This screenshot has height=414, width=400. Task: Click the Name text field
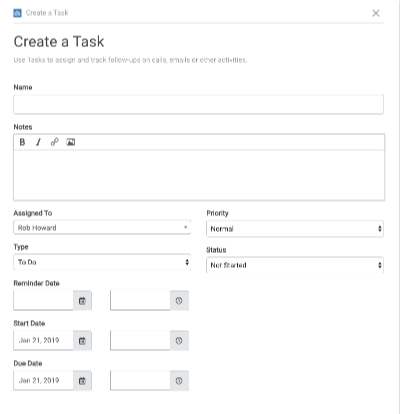tap(199, 104)
